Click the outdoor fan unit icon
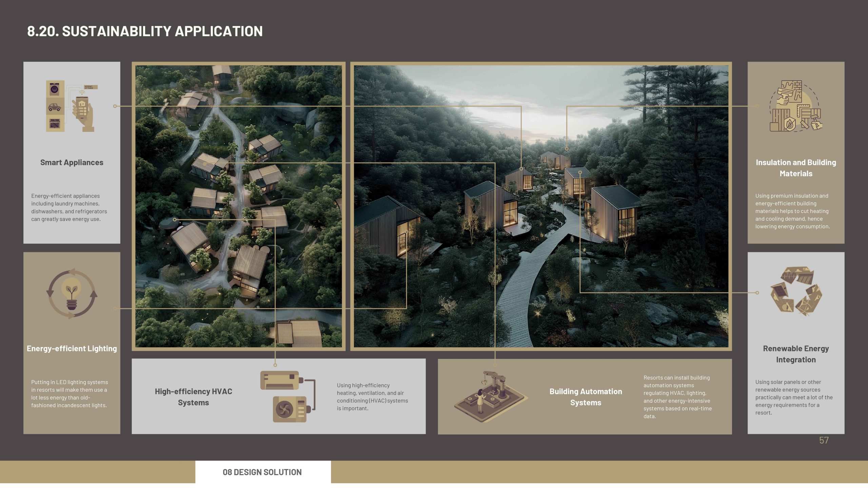This screenshot has height=488, width=868. point(290,409)
